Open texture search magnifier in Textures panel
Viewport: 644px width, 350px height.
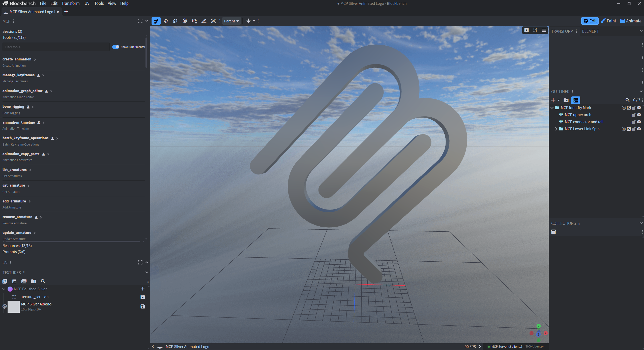click(43, 281)
